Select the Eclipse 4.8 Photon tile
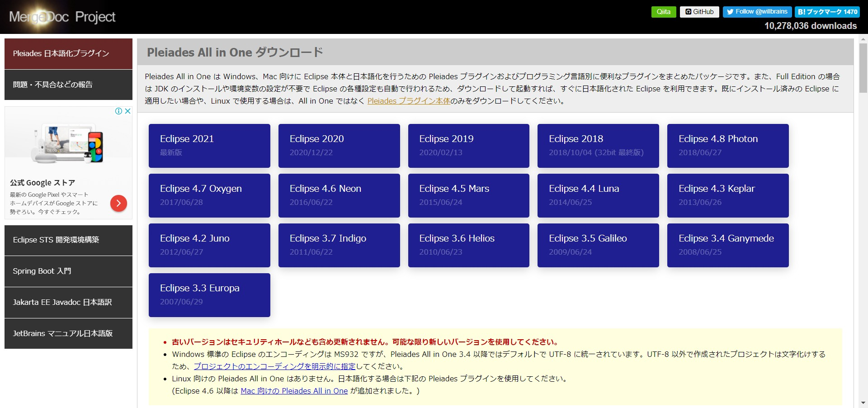The width and height of the screenshot is (868, 408). (x=728, y=146)
